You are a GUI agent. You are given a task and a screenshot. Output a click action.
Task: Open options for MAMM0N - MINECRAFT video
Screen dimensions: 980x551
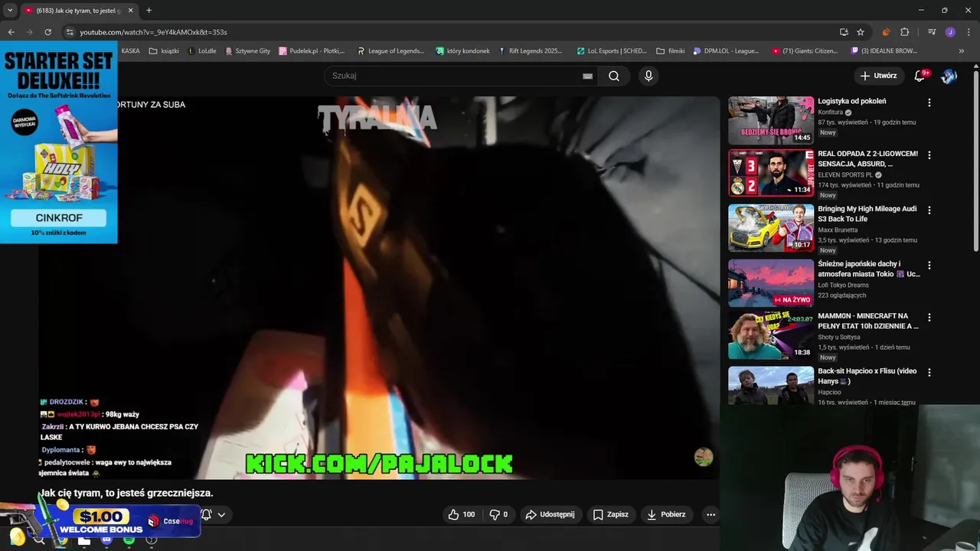tap(929, 317)
